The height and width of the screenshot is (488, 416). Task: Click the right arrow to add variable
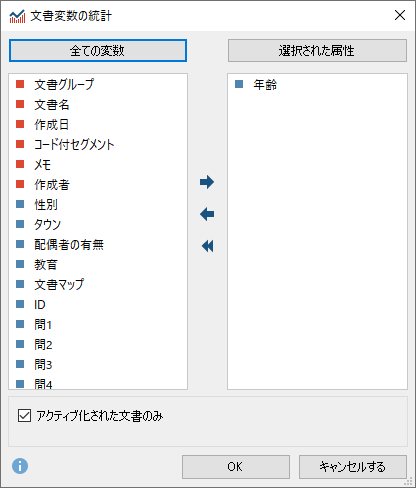(x=207, y=182)
